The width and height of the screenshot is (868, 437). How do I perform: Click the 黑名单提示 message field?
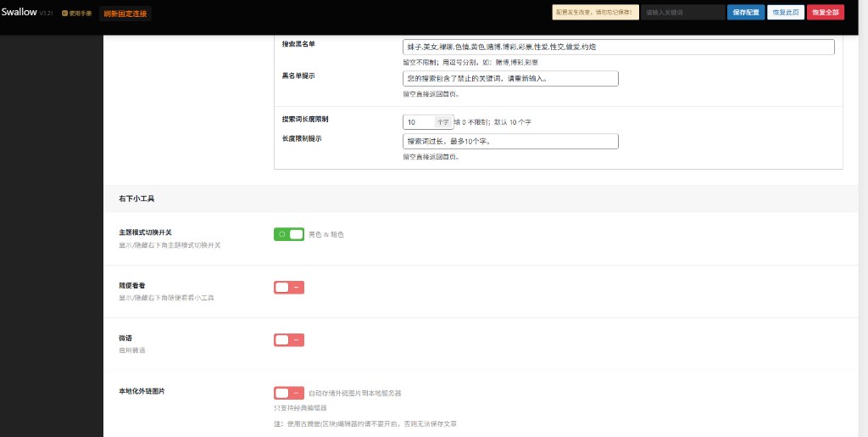pyautogui.click(x=510, y=78)
